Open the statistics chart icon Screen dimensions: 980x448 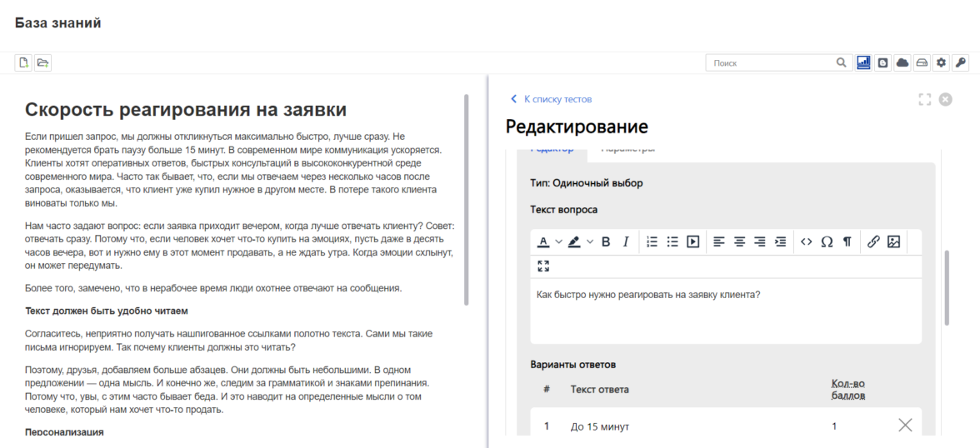tap(863, 62)
